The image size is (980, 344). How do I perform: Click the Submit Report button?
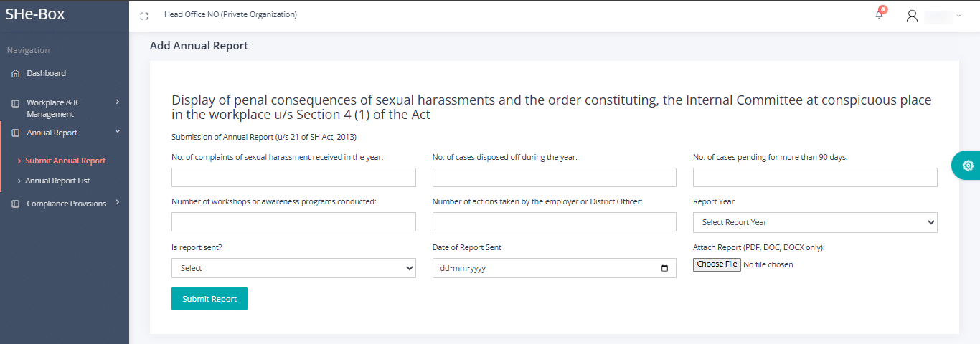point(209,299)
